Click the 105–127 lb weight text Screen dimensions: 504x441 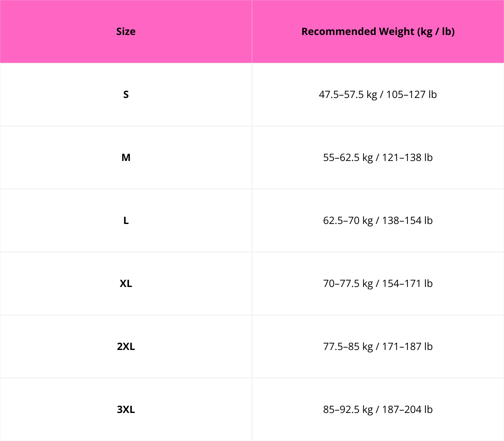pos(411,94)
